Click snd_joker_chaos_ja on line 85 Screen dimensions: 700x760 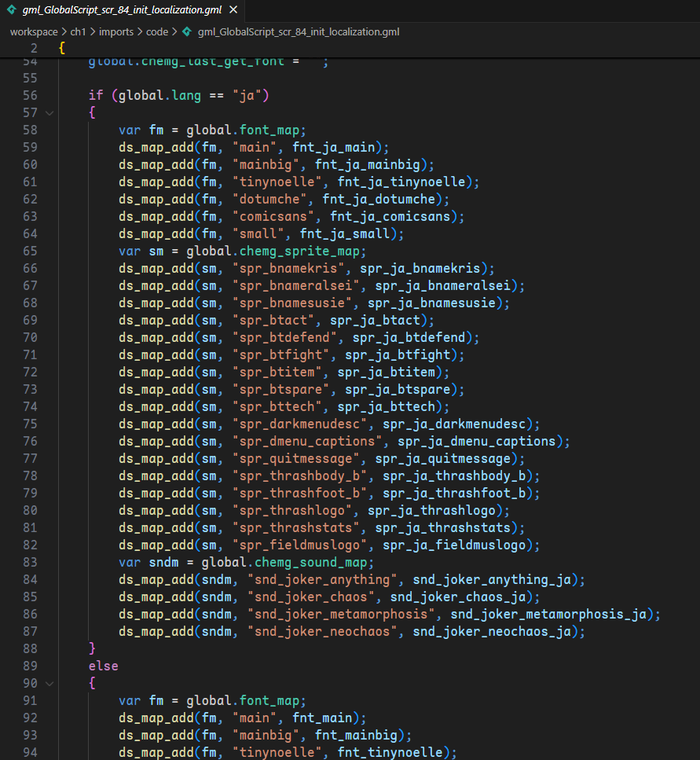click(x=458, y=597)
